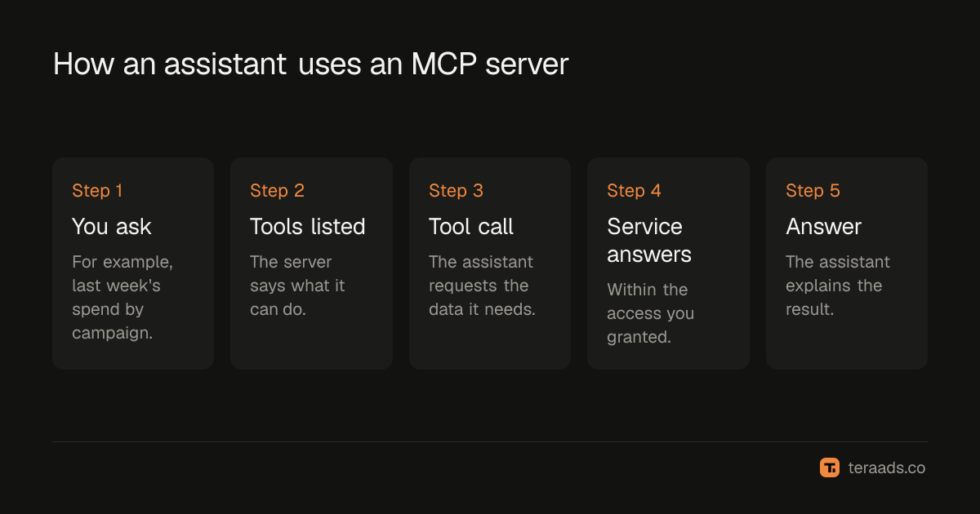This screenshot has height=514, width=980.
Task: Click the 'Tool call' card title
Action: pyautogui.click(x=471, y=227)
